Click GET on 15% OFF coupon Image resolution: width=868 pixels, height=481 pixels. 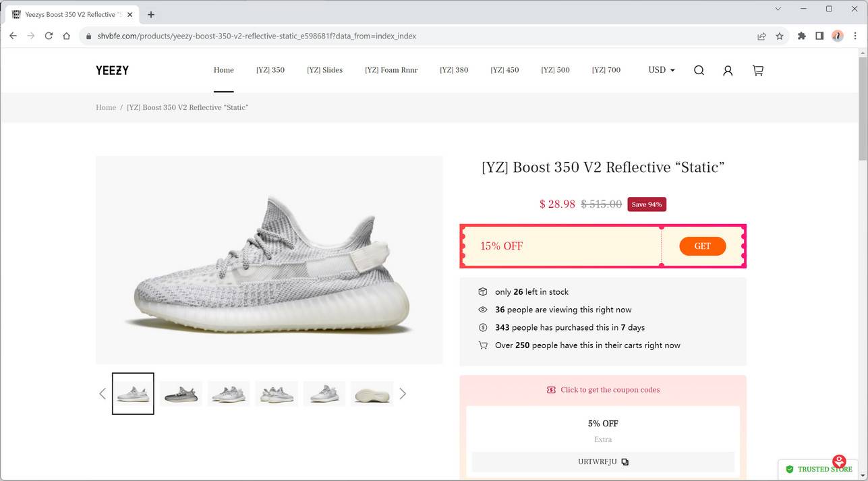(x=702, y=246)
